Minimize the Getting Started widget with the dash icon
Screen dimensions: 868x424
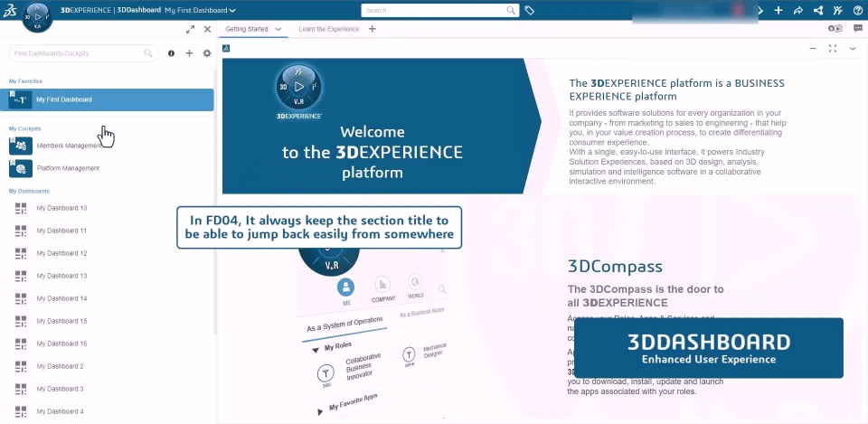pos(813,49)
